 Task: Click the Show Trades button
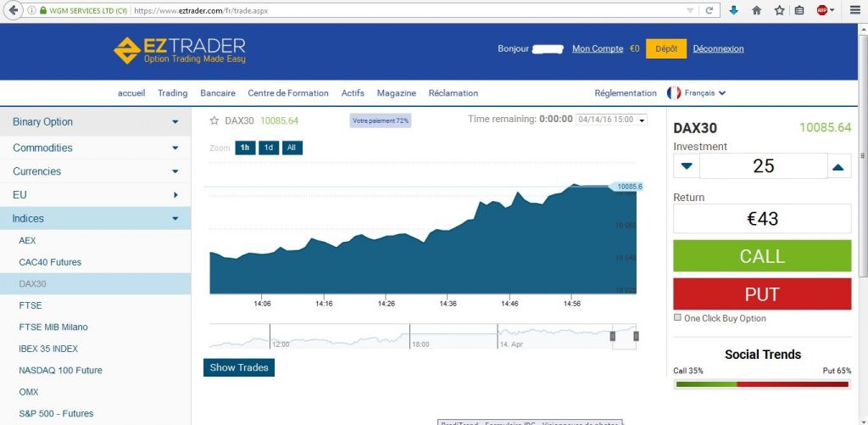[238, 367]
